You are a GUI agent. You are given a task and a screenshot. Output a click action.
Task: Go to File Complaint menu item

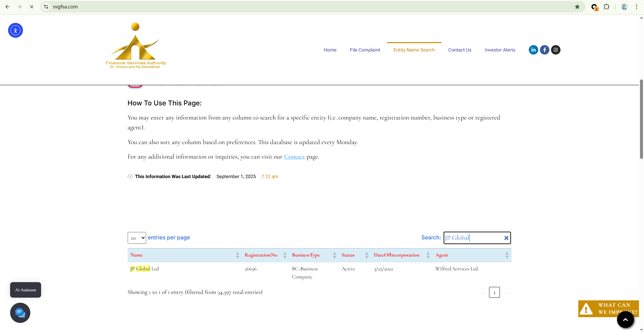[365, 50]
